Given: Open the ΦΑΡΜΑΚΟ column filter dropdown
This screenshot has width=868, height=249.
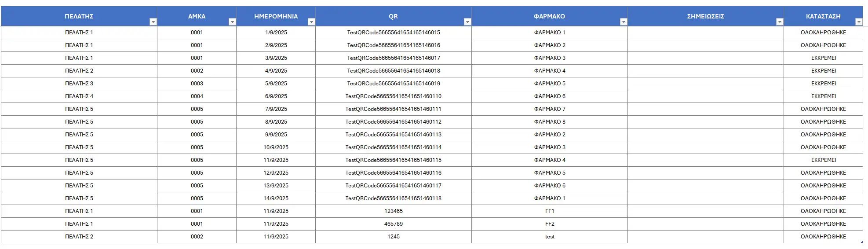Looking at the screenshot, I should (623, 22).
